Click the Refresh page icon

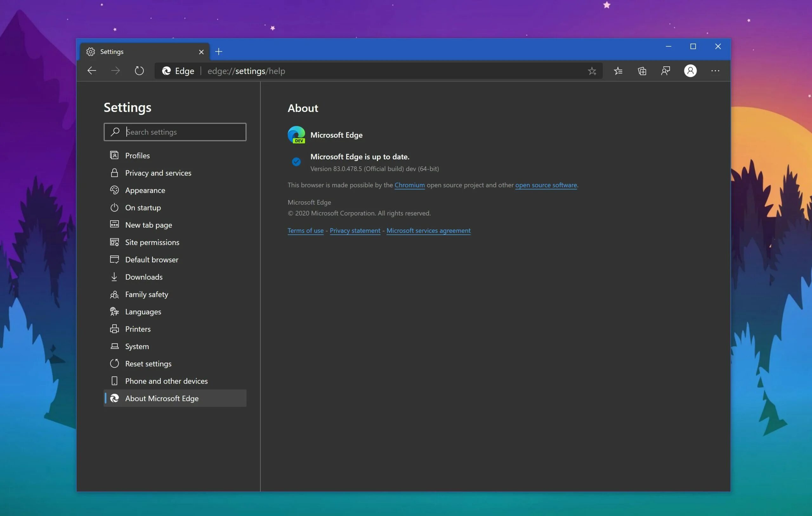tap(139, 71)
